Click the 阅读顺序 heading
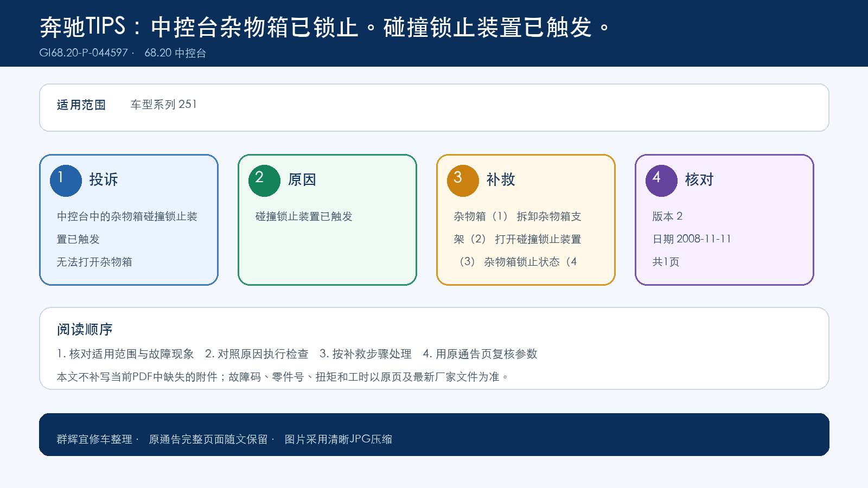 pos(85,329)
